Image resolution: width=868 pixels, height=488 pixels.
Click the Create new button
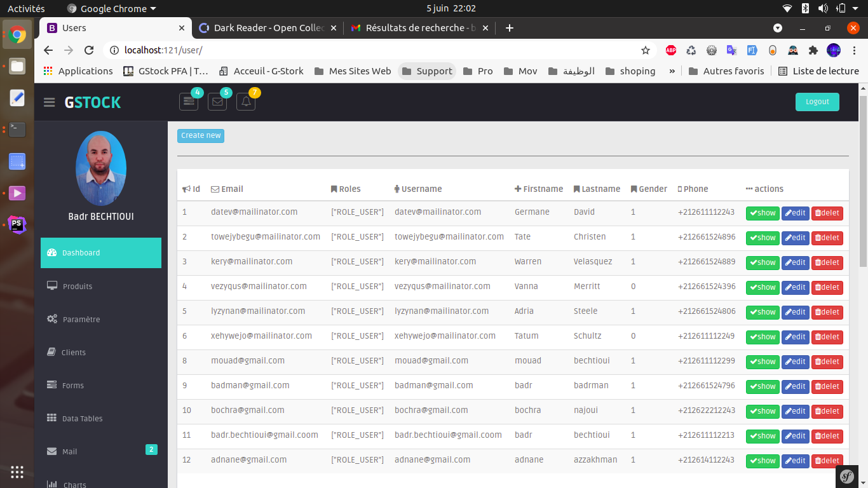click(x=201, y=135)
